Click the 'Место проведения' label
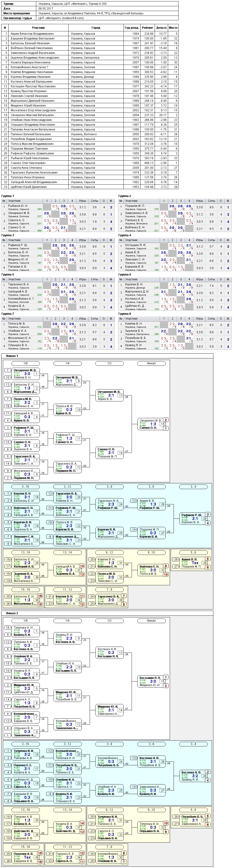 click(x=17, y=13)
